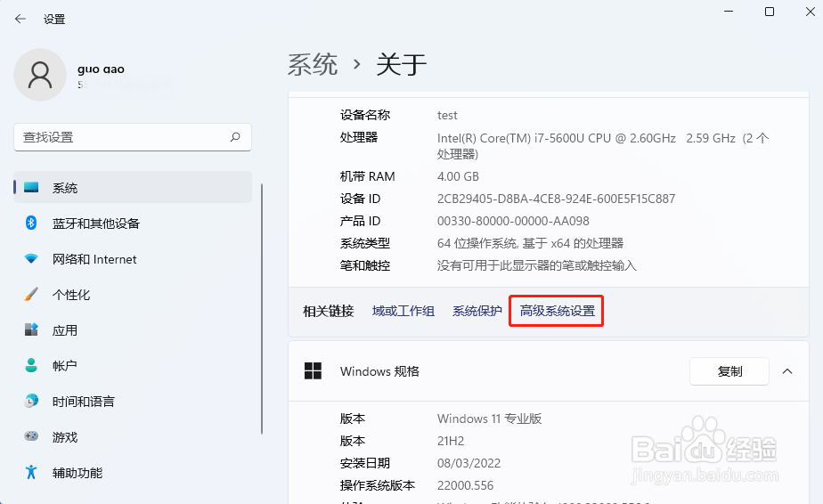Click the 辅助功能 accessibility icon

coord(31,472)
